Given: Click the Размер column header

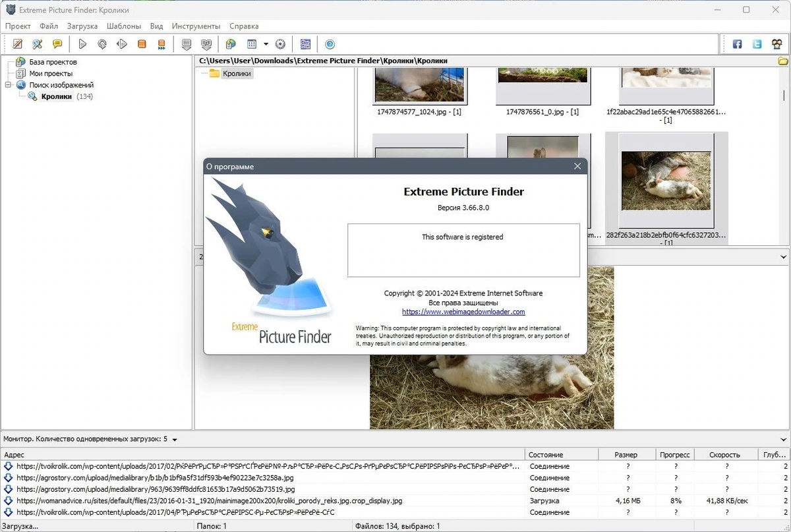Looking at the screenshot, I should click(628, 454).
